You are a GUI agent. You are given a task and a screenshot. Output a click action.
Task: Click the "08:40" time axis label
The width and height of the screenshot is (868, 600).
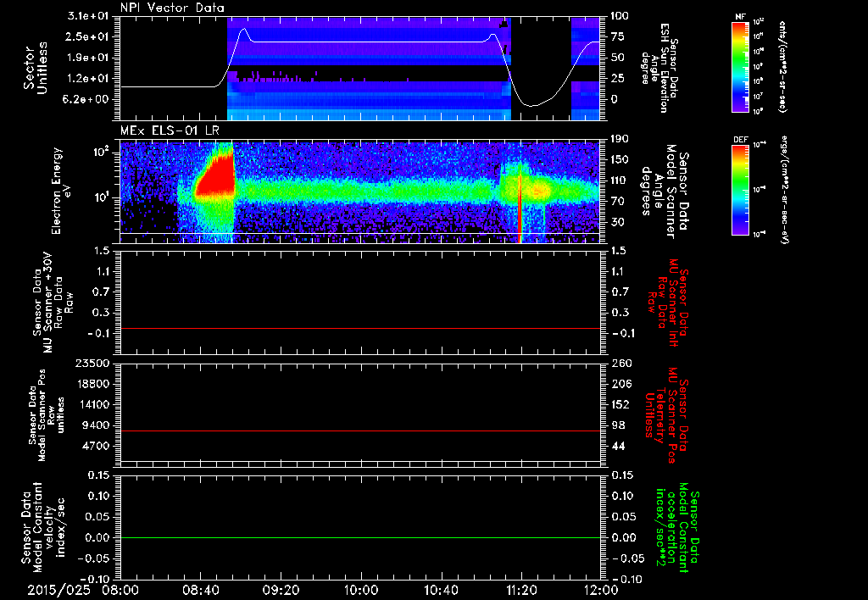200,590
